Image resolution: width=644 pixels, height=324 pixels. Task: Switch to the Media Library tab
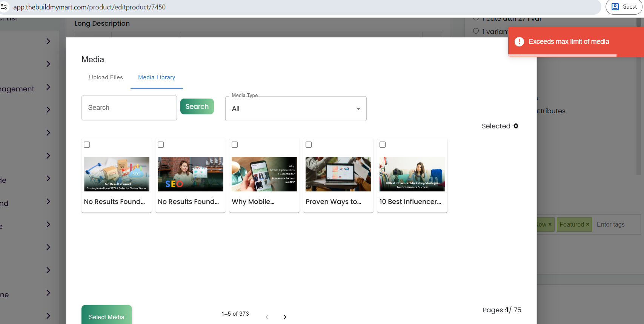pos(157,77)
